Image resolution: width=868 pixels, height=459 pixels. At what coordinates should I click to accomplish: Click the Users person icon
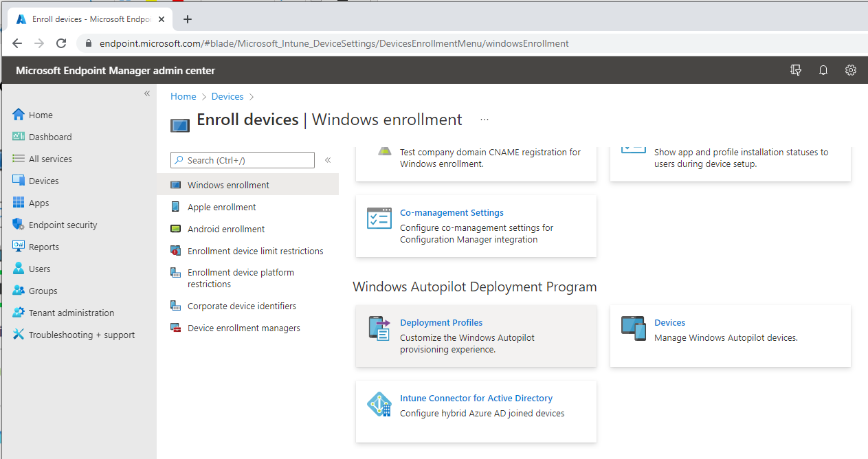point(19,269)
